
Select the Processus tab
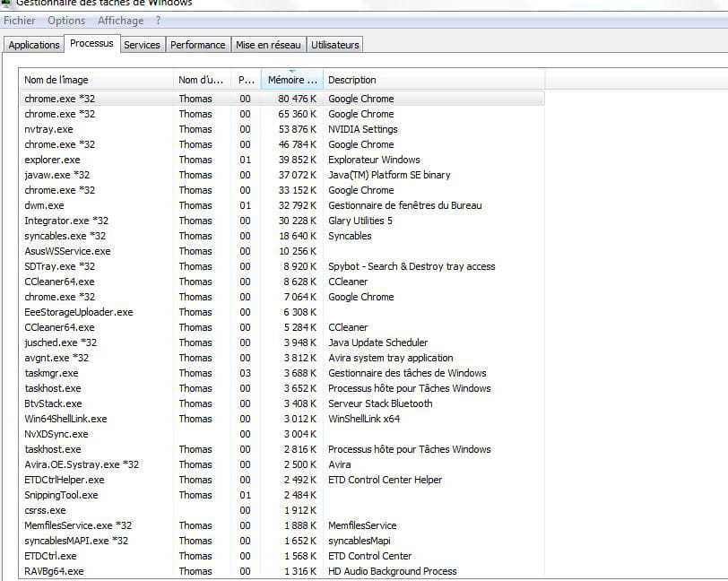[x=91, y=43]
